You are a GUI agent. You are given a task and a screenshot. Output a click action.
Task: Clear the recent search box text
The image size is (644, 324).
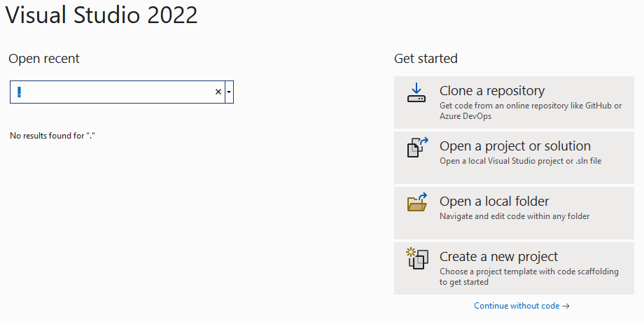pyautogui.click(x=218, y=92)
